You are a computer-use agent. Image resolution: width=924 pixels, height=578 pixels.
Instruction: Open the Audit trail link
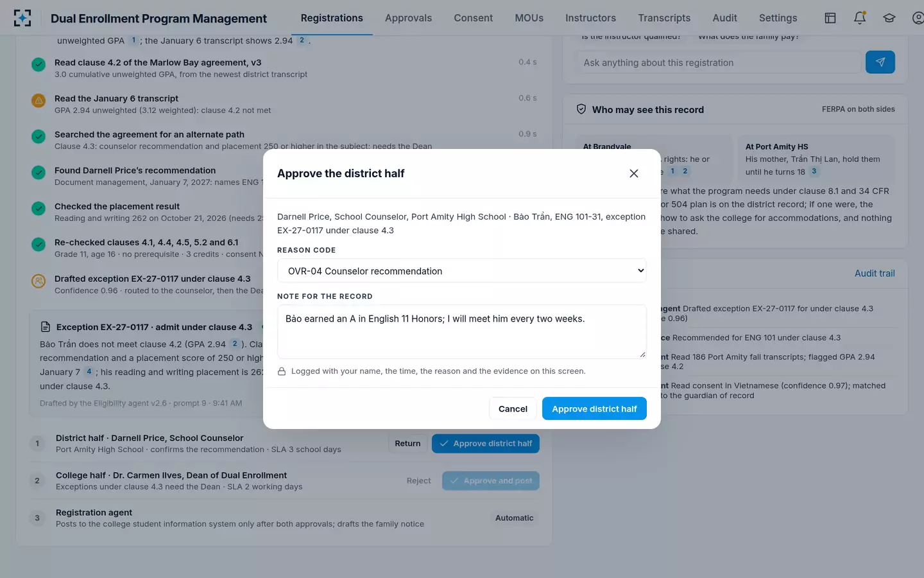click(x=875, y=273)
